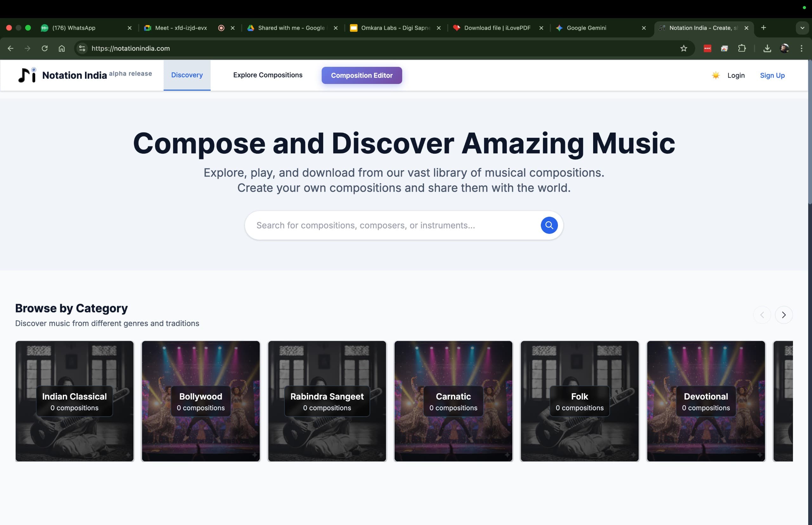Image resolution: width=812 pixels, height=525 pixels.
Task: Open the site information icon in address bar
Action: point(82,48)
